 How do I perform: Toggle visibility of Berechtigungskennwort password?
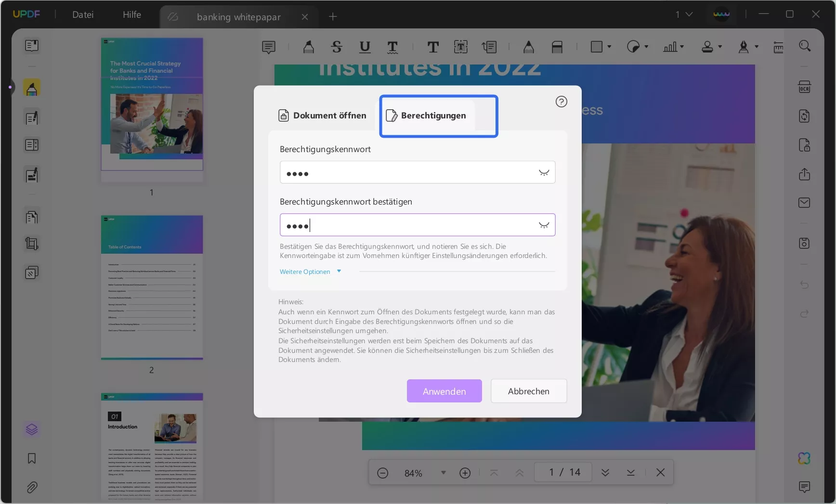[x=544, y=172]
